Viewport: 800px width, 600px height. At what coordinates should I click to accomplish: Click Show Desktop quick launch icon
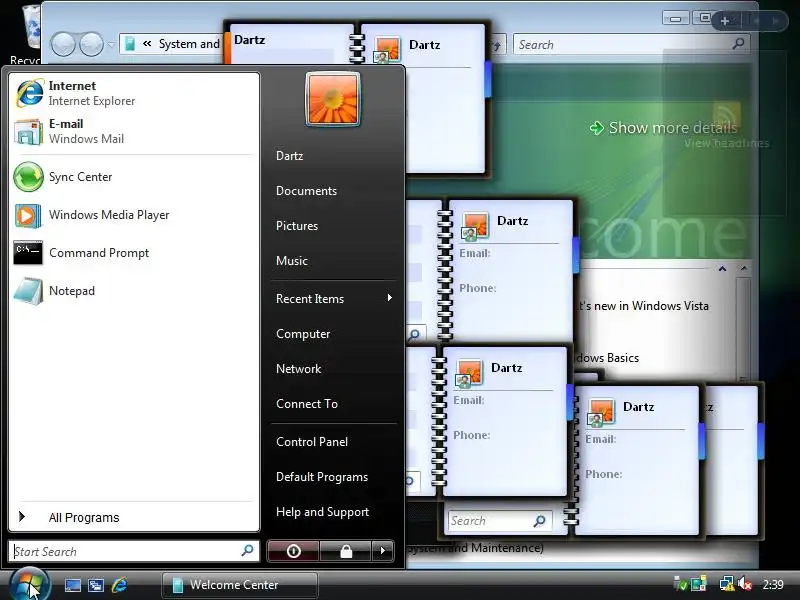(x=72, y=585)
